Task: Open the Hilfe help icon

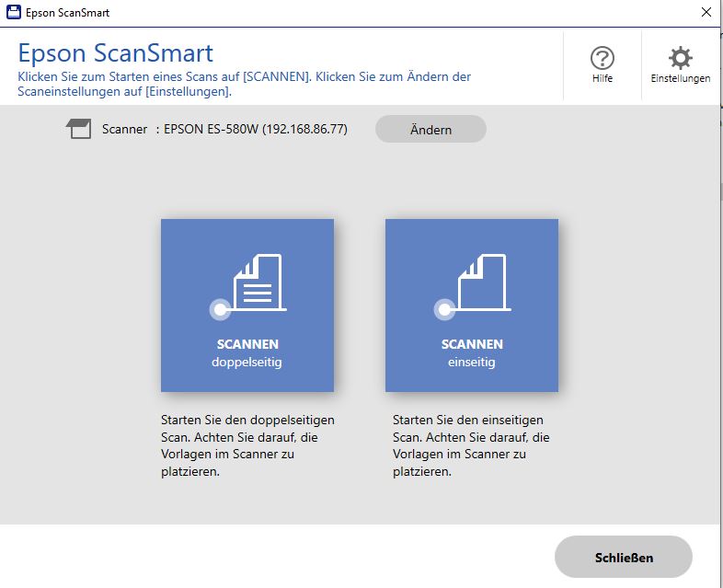Action: (602, 65)
